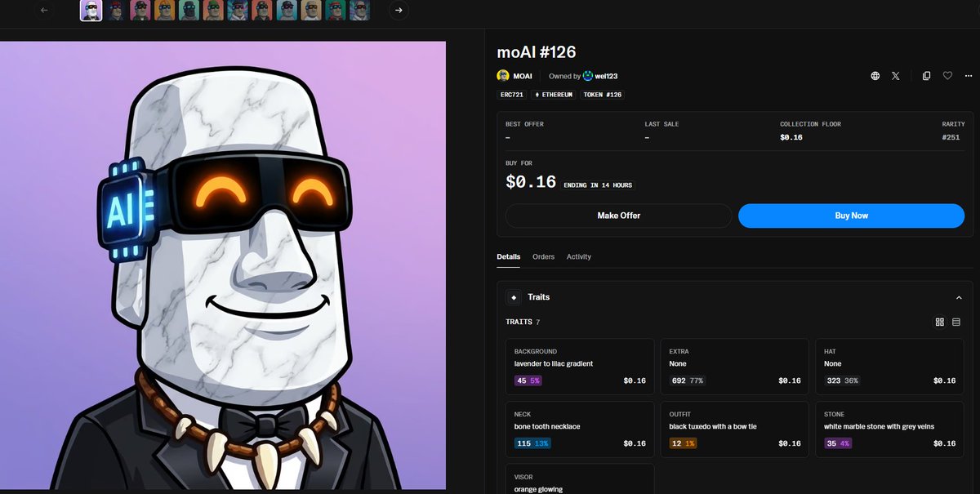Go to the next item with right arrow
980x494 pixels.
(x=399, y=11)
